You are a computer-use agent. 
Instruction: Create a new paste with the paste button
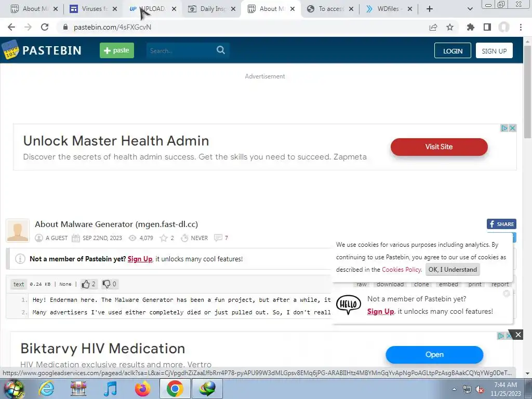(117, 50)
